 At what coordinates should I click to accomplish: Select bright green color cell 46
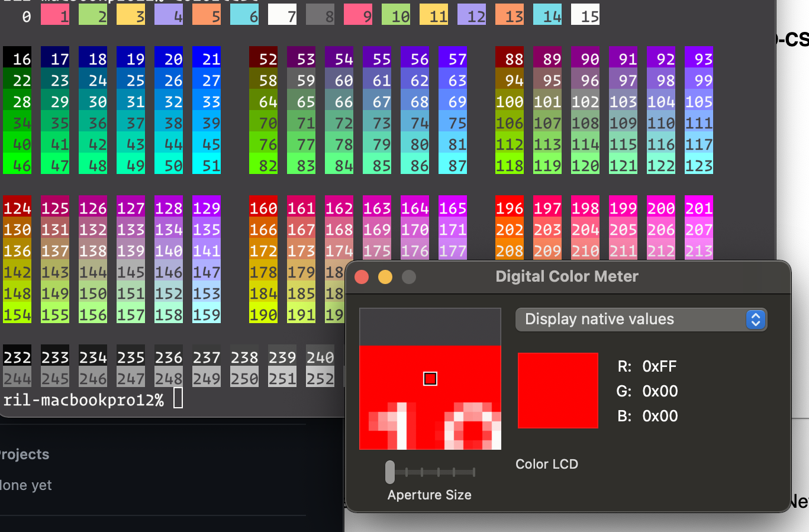tap(17, 166)
